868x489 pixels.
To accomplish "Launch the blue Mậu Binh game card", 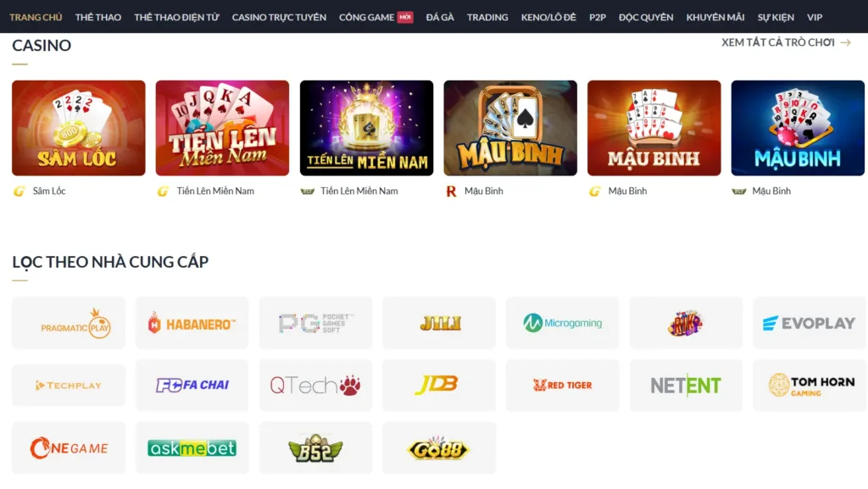I will [x=798, y=128].
